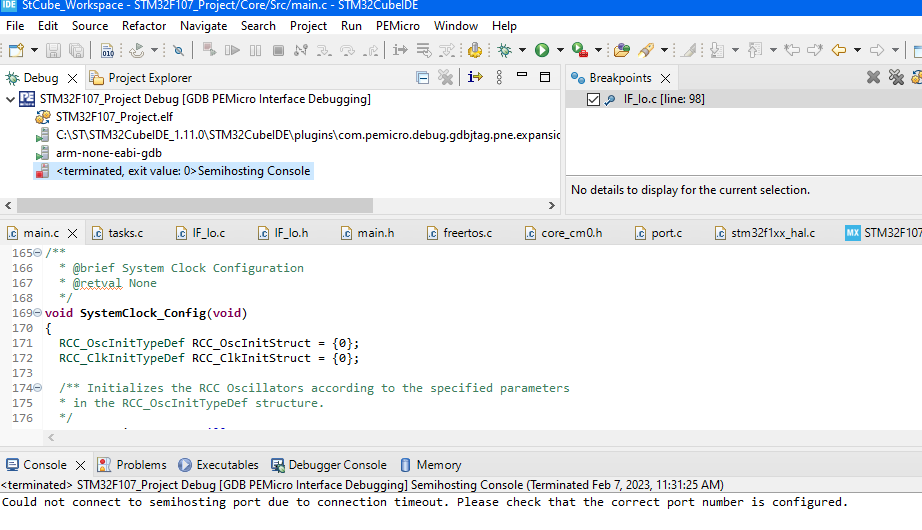The height and width of the screenshot is (530, 922).
Task: Click the Debug view scroll-right arrow
Action: [x=552, y=205]
